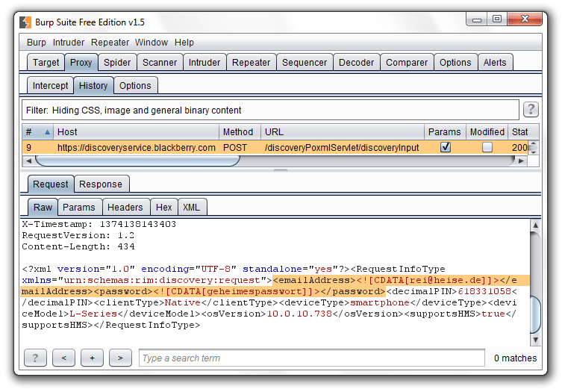Switch to the Repeater tool tab
The height and width of the screenshot is (392, 562).
click(x=251, y=63)
